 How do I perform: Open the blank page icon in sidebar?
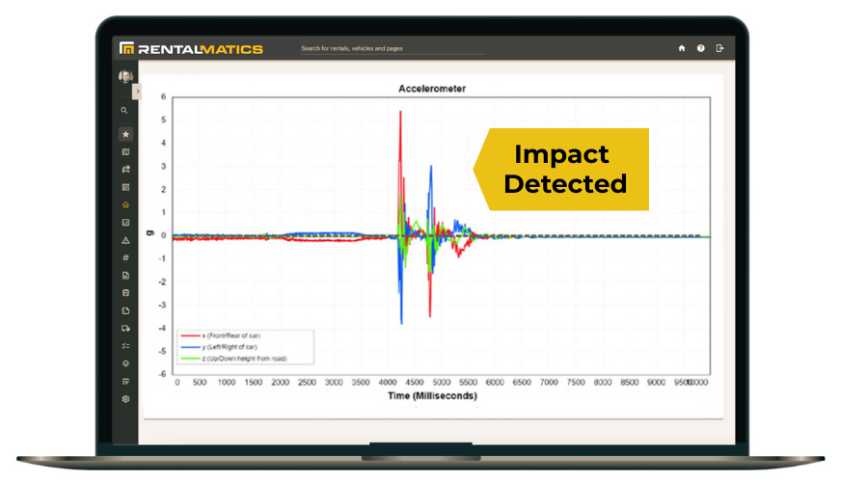pos(125,310)
